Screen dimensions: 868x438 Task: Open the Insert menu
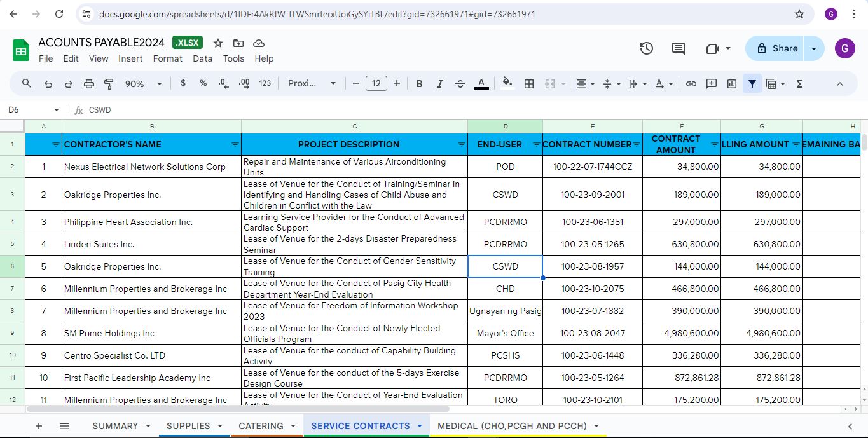coord(130,58)
